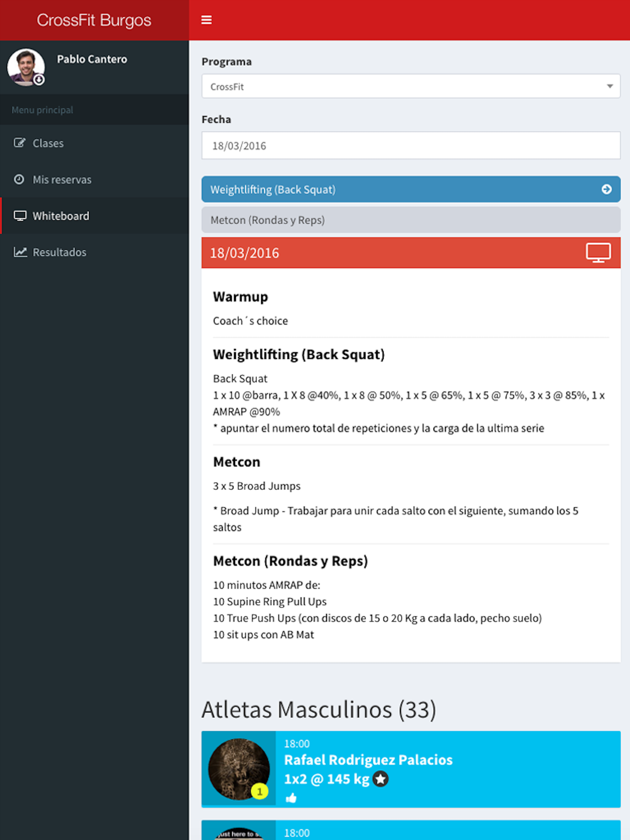The height and width of the screenshot is (840, 630).
Task: Click the 10 Supine Ring Pull Ups line
Action: pyautogui.click(x=270, y=601)
